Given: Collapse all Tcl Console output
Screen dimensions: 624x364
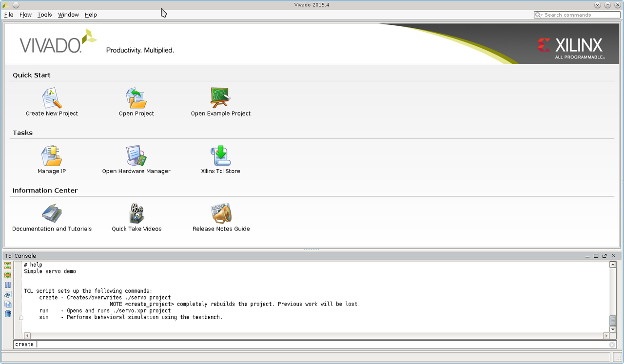Looking at the screenshot, I should [x=8, y=266].
